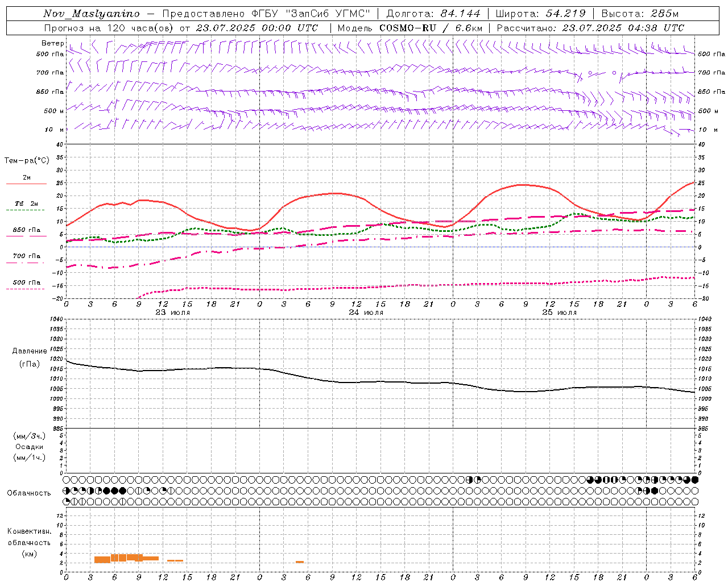Click the (мм/3ч.) precipitation unit label

[x=29, y=436]
